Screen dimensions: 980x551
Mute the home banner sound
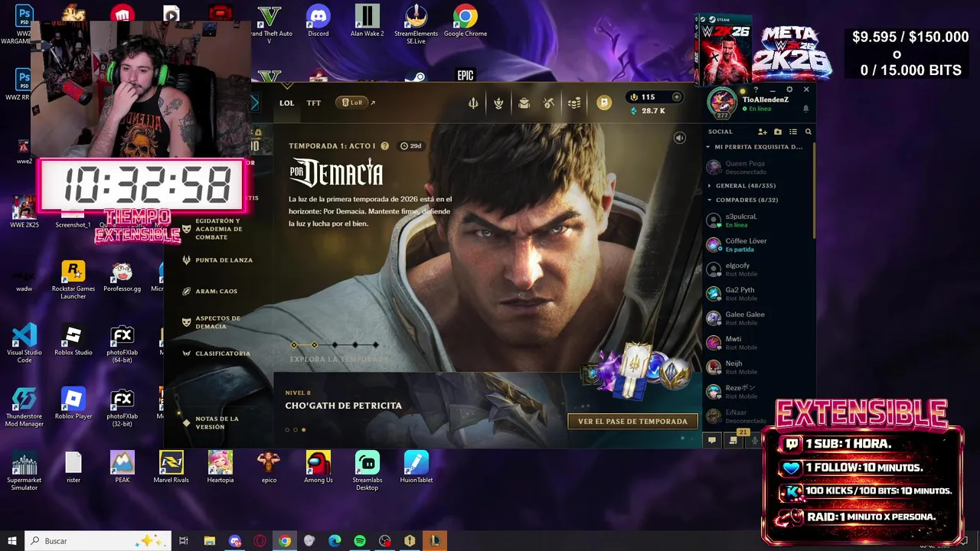[679, 138]
